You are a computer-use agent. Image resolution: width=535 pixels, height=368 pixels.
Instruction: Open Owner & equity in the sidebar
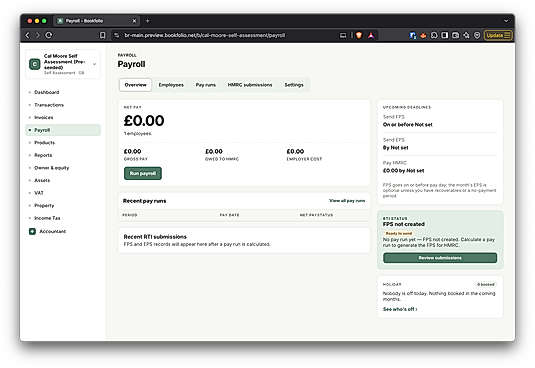[x=52, y=168]
